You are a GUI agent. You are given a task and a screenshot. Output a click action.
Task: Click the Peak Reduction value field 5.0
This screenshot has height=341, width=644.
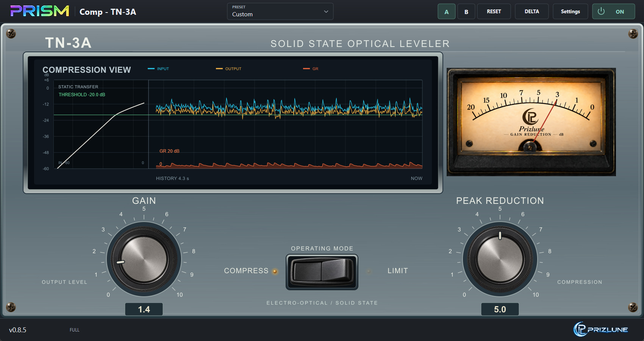point(500,309)
